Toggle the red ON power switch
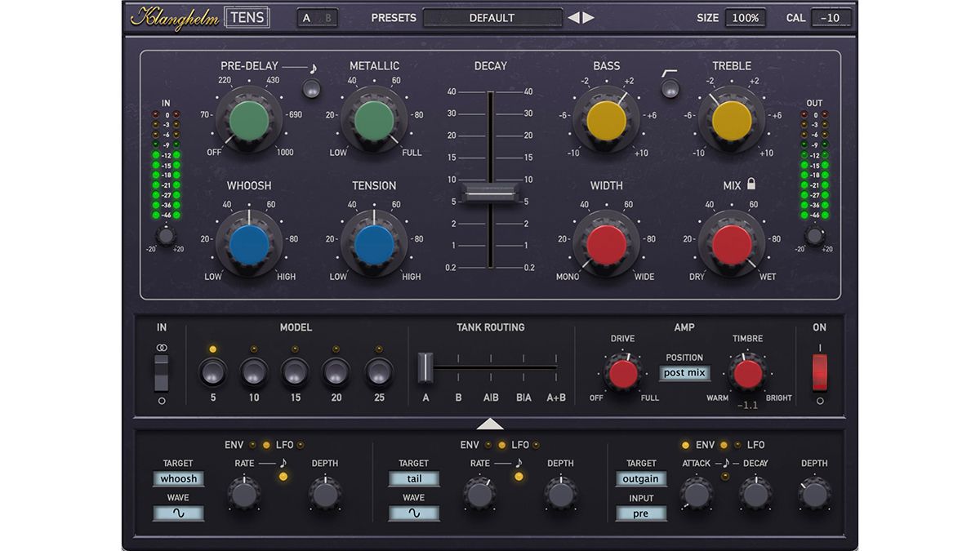 click(x=819, y=372)
